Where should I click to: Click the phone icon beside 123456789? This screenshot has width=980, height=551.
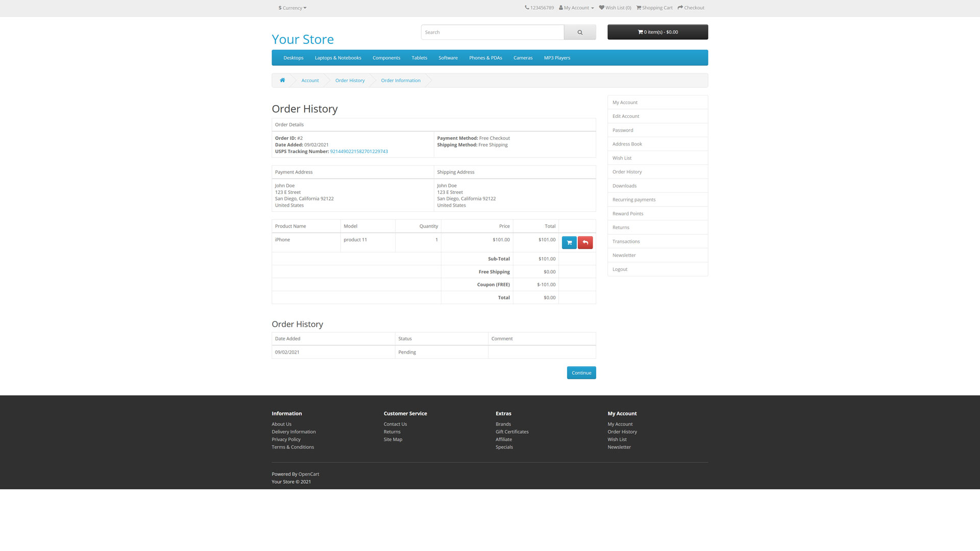(x=526, y=7)
